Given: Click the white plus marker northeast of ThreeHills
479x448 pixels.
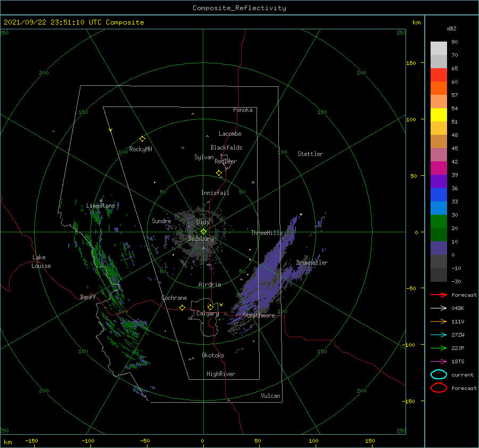Looking at the screenshot, I should [301, 214].
